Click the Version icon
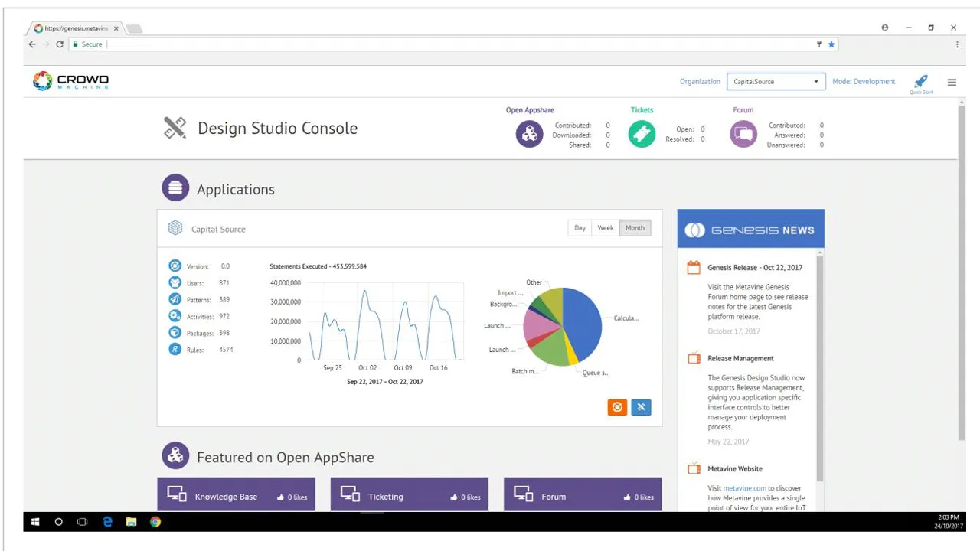The width and height of the screenshot is (980, 551). (x=175, y=266)
